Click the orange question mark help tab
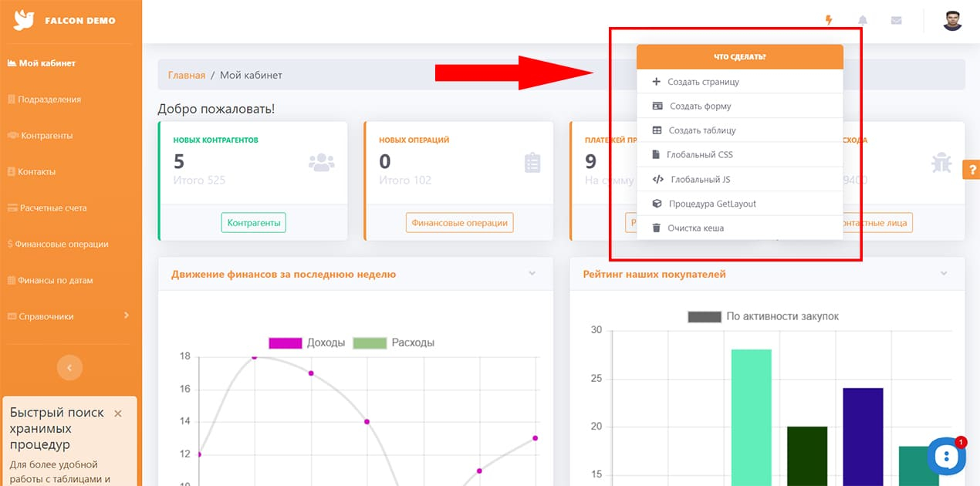The width and height of the screenshot is (980, 486). tap(972, 168)
